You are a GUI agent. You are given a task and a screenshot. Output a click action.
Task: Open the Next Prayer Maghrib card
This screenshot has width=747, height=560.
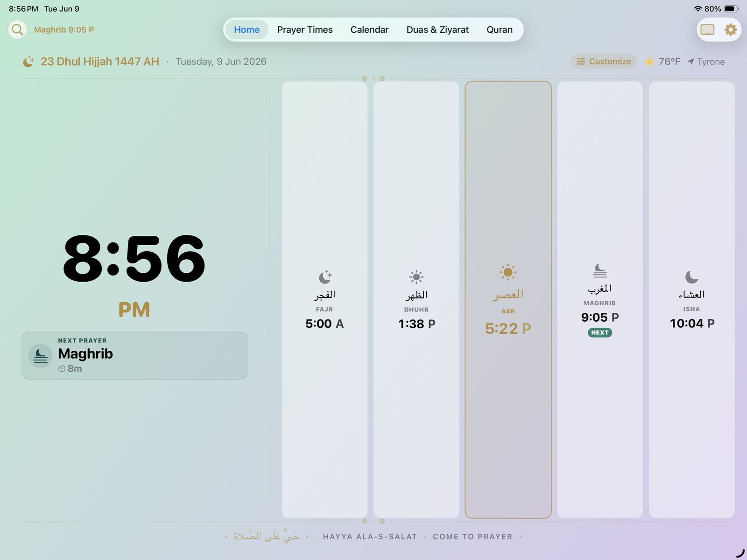[x=134, y=355]
